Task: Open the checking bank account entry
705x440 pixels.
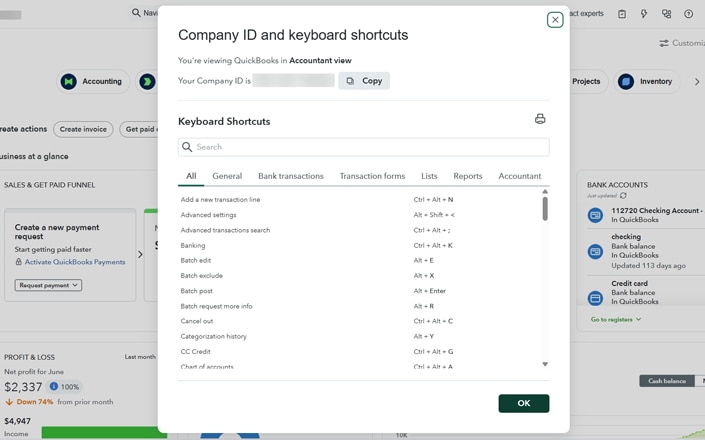Action: (645, 251)
